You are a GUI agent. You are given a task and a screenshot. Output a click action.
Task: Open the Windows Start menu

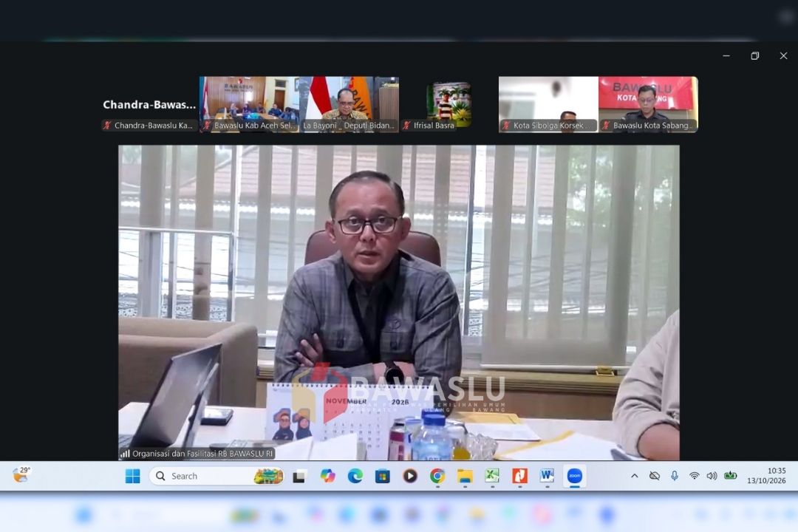point(132,476)
